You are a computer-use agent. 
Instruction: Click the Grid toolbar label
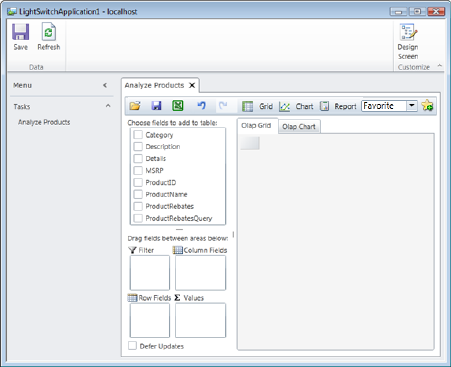(266, 106)
